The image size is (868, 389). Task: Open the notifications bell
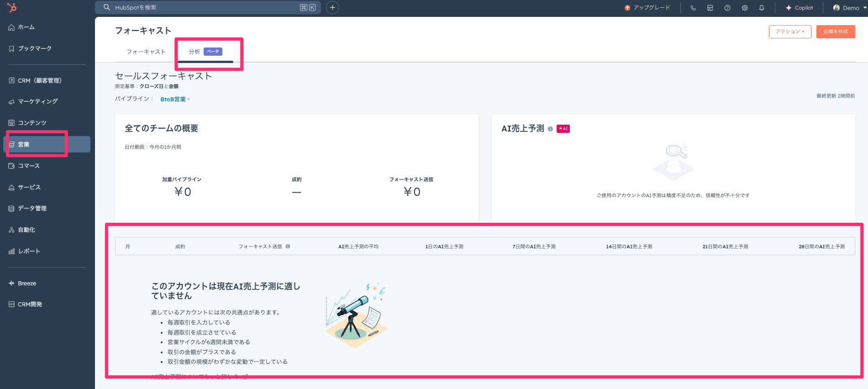pyautogui.click(x=762, y=8)
